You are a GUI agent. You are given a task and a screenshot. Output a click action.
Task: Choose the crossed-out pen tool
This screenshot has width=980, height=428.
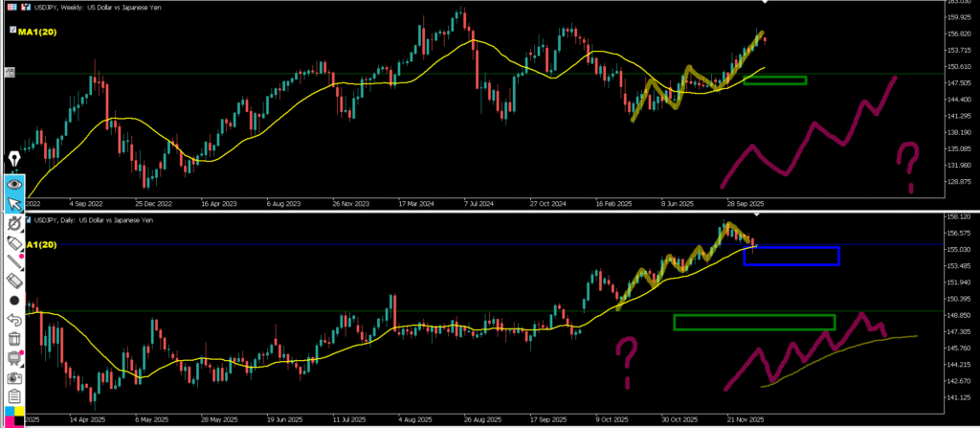coord(14,224)
